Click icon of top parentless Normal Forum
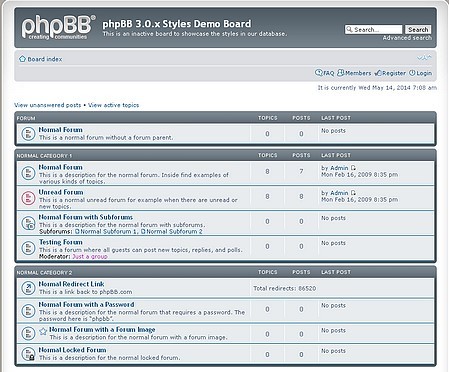The width and height of the screenshot is (449, 372). click(x=28, y=134)
